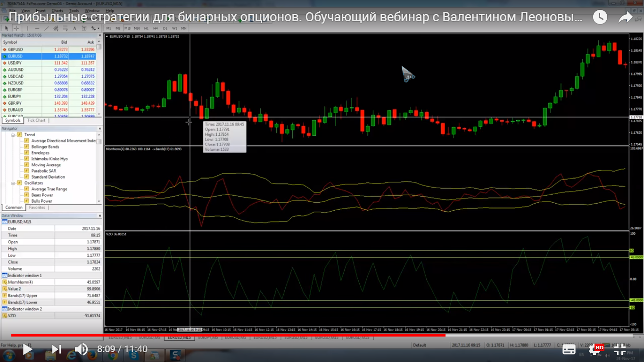Skip to the next video
Screen dimensions: 644x362
coord(56,349)
